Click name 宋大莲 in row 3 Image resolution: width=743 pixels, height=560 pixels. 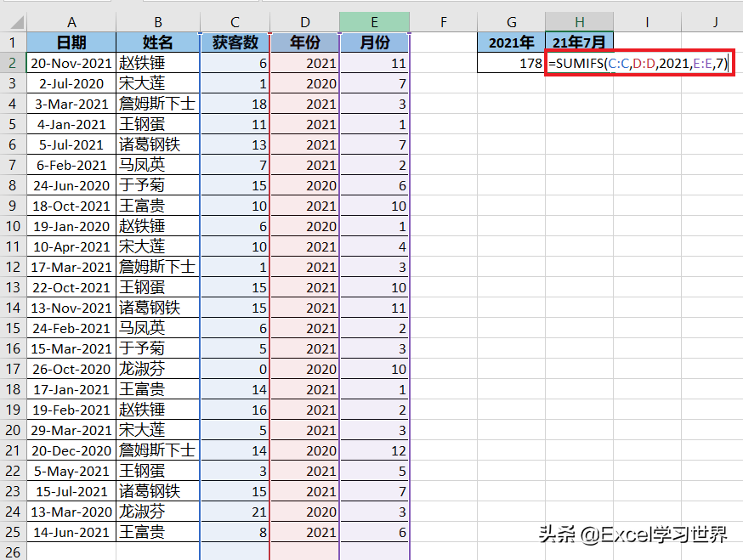pyautogui.click(x=158, y=83)
